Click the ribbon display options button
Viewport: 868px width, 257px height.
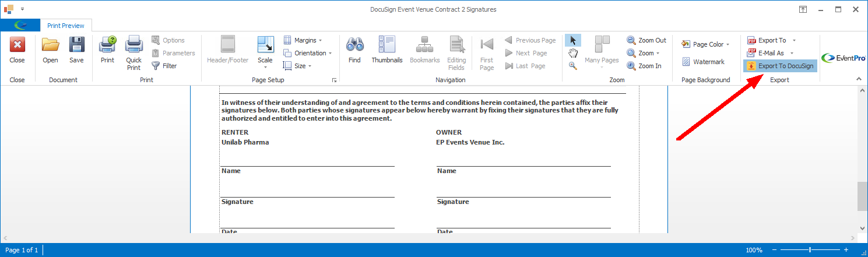[x=803, y=9]
